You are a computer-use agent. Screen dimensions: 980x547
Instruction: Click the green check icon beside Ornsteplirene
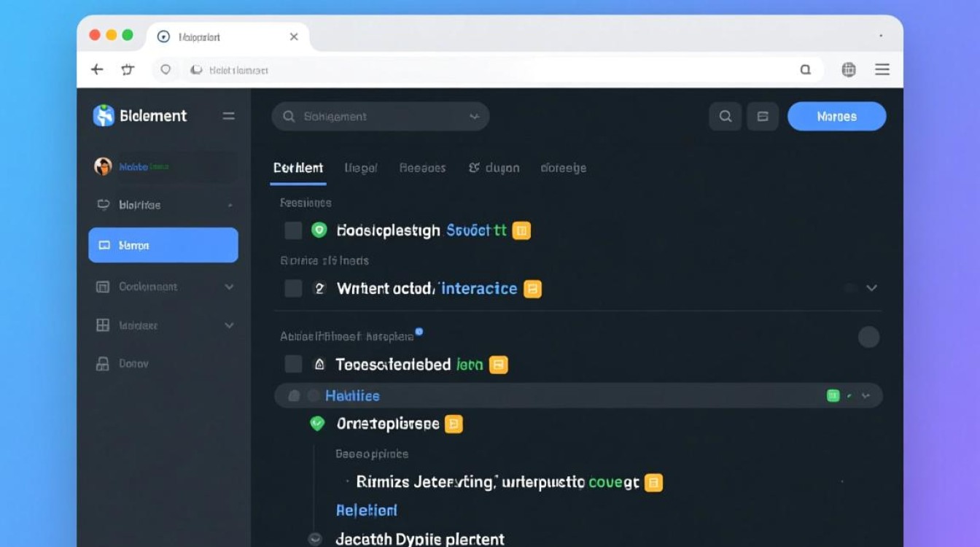coord(318,422)
